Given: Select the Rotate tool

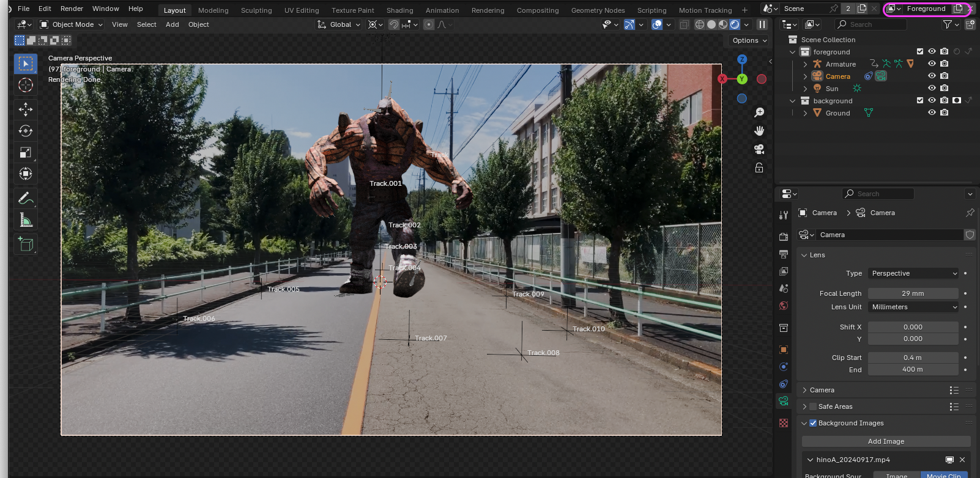Looking at the screenshot, I should (26, 131).
